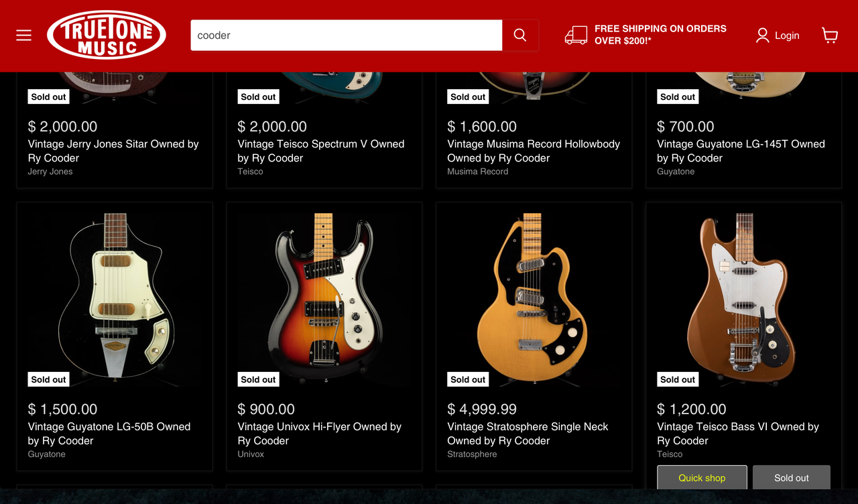Image resolution: width=858 pixels, height=504 pixels.
Task: Open Vintage Stratosphere Single Neck listing
Action: click(x=528, y=434)
